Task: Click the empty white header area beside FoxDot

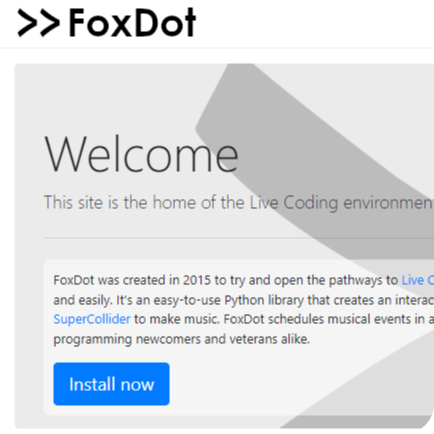Action: [x=313, y=23]
